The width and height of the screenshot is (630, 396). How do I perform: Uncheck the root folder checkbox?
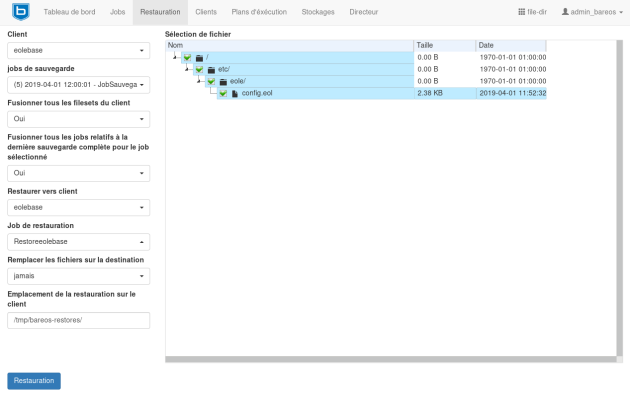[x=188, y=58]
